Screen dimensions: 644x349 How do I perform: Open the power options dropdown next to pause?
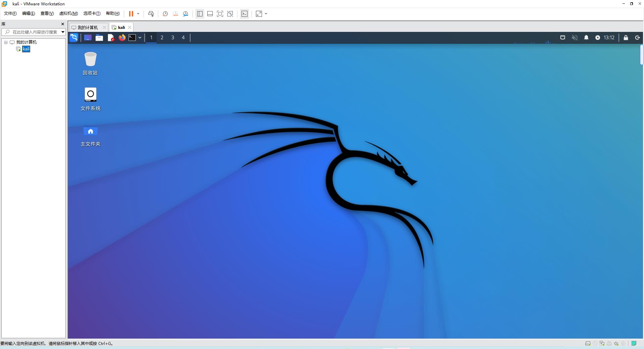tap(138, 14)
